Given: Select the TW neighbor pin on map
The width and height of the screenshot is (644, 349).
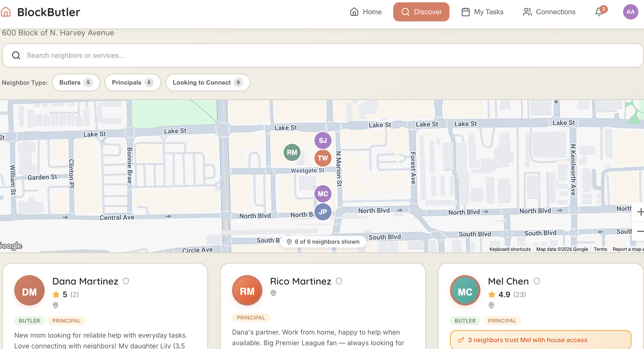Looking at the screenshot, I should (323, 158).
